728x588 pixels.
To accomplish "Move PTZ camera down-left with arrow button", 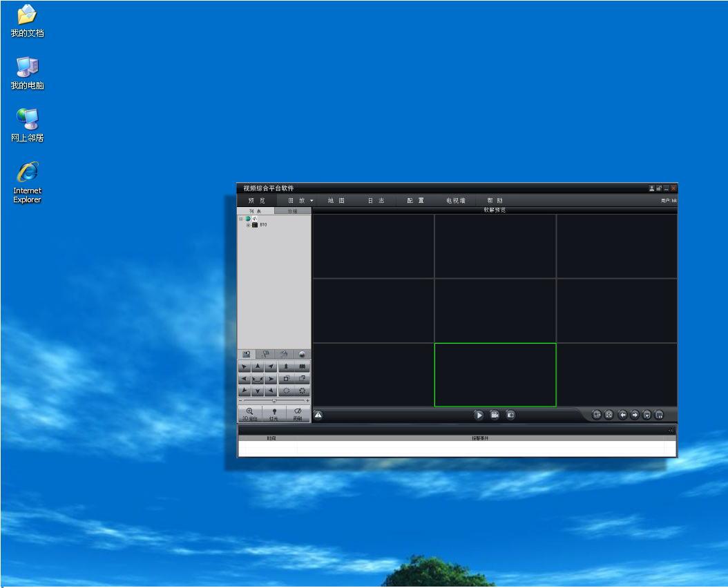I will tap(245, 391).
